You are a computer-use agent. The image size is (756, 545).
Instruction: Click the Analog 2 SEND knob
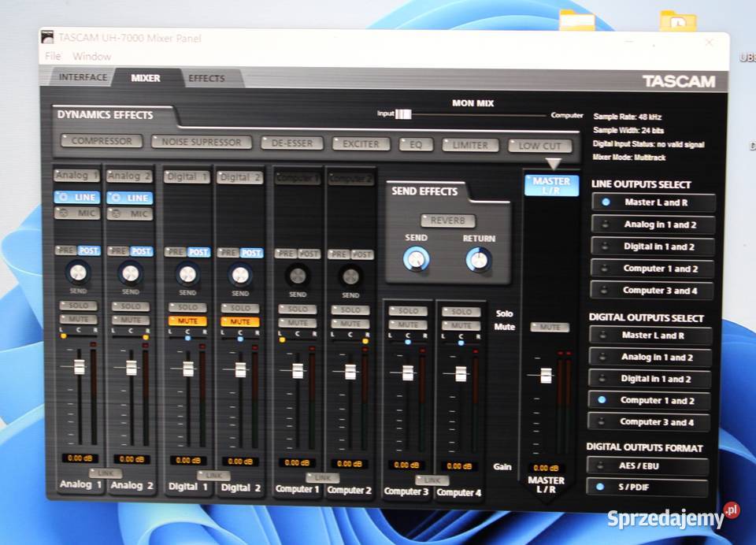pos(131,273)
